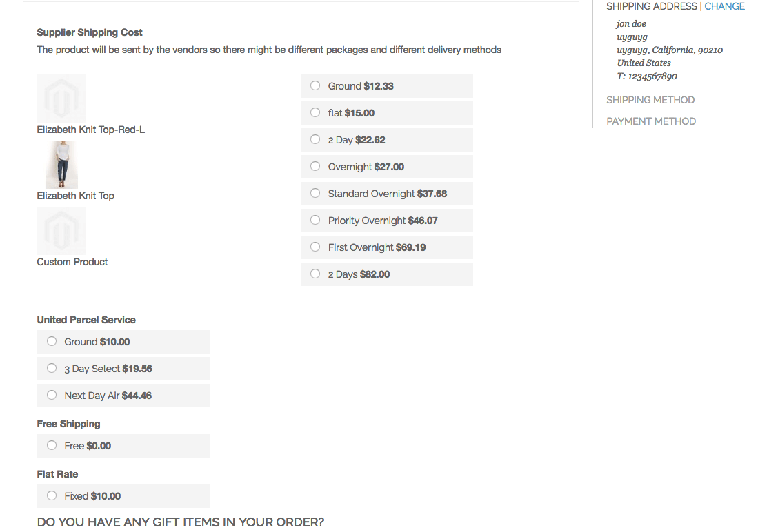Choose UPS 3 Day Select $19.56

point(52,369)
